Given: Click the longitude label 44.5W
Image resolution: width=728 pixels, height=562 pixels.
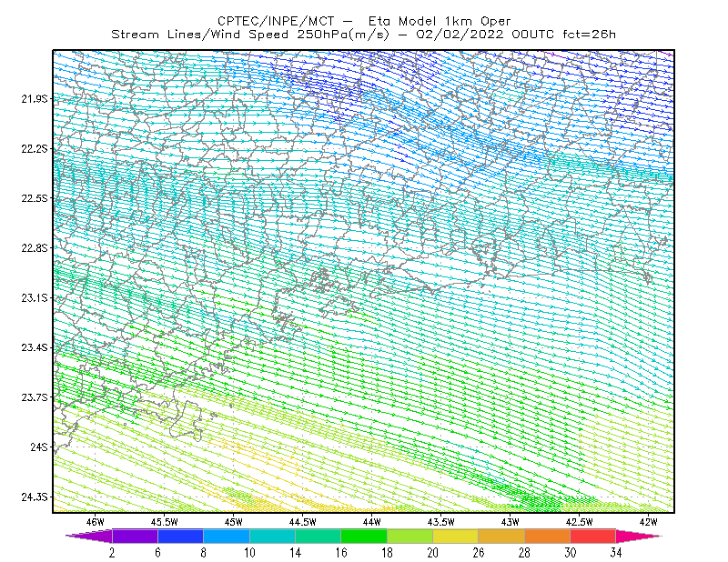Looking at the screenshot, I should click(303, 522).
